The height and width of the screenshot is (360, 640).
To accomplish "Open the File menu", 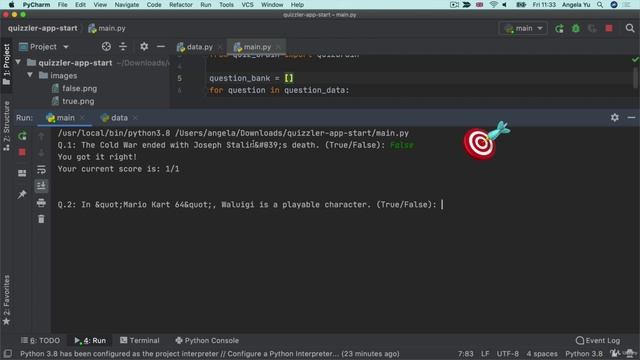I will click(x=62, y=5).
